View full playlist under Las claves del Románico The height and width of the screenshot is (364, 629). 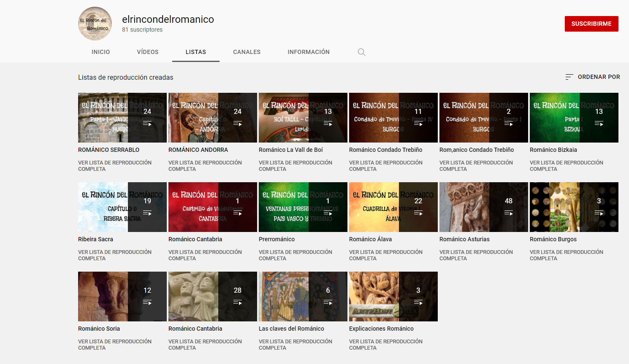296,345
